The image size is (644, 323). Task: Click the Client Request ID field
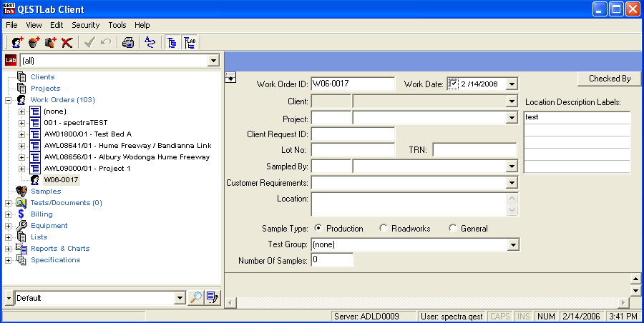tap(353, 134)
